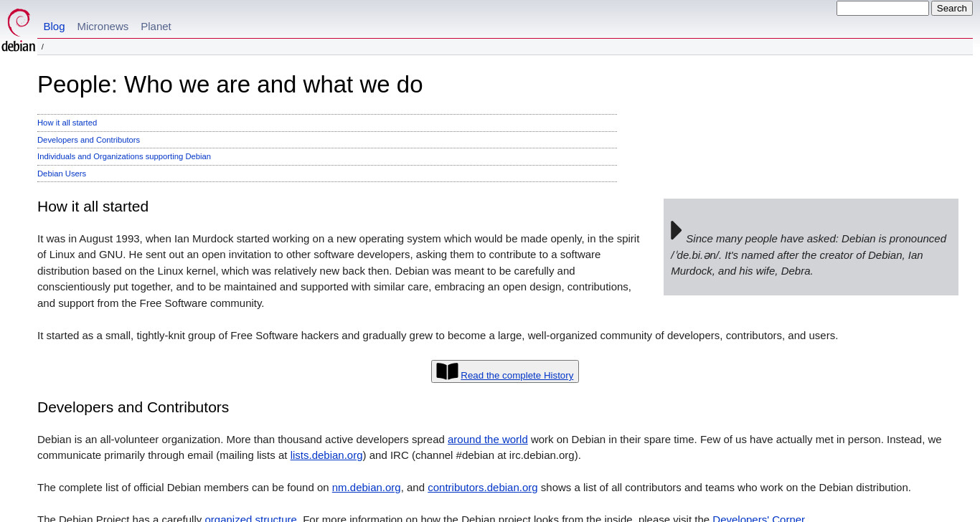Click the arrow icon in the pronunciation note
Image resolution: width=980 pixels, height=522 pixels.
pyautogui.click(x=677, y=230)
